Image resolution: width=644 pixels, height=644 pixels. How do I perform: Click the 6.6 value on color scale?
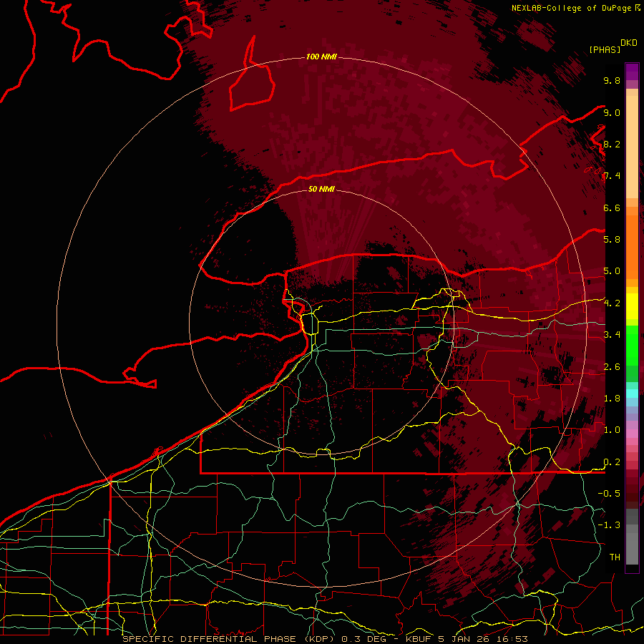612,208
